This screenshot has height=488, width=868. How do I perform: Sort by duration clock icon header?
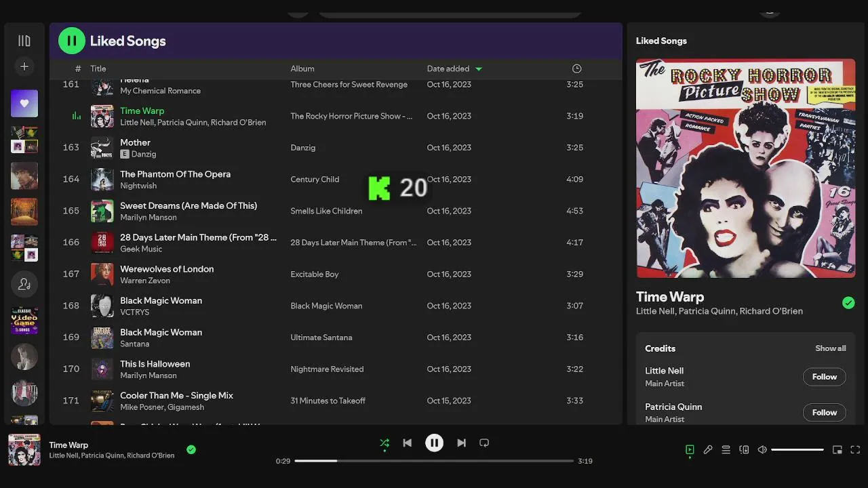tap(576, 68)
